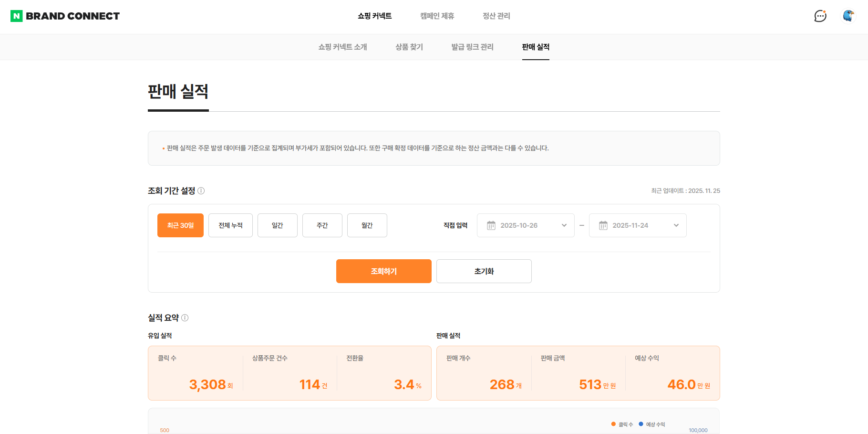Select the 전체 누적 period option
Viewport: 868px width, 434px height.
(x=230, y=225)
